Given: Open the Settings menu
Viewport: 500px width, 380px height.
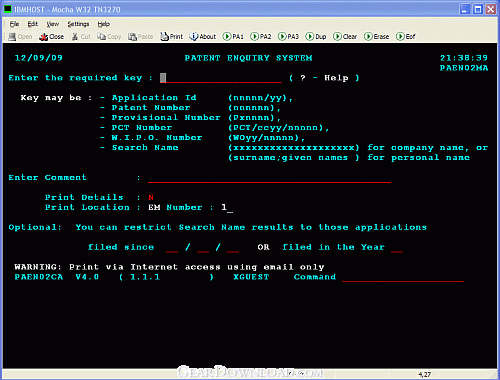Looking at the screenshot, I should [x=78, y=24].
